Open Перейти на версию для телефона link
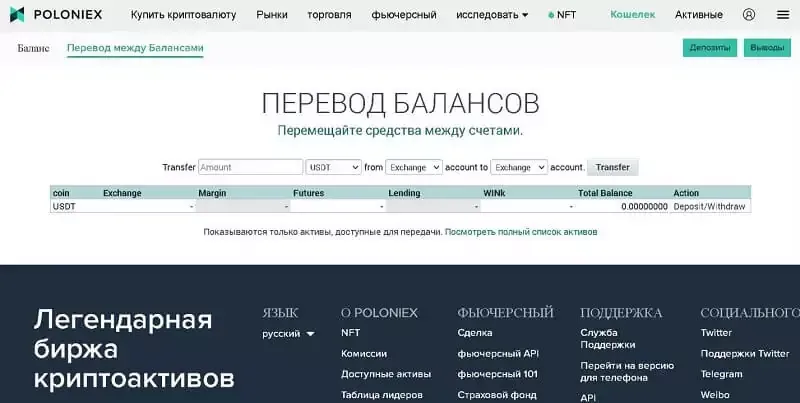 pos(627,371)
